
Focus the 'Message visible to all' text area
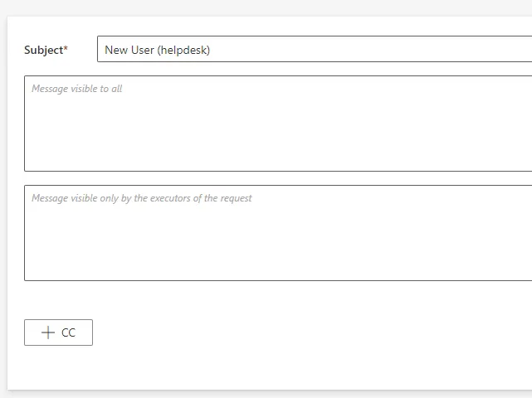[x=278, y=124]
